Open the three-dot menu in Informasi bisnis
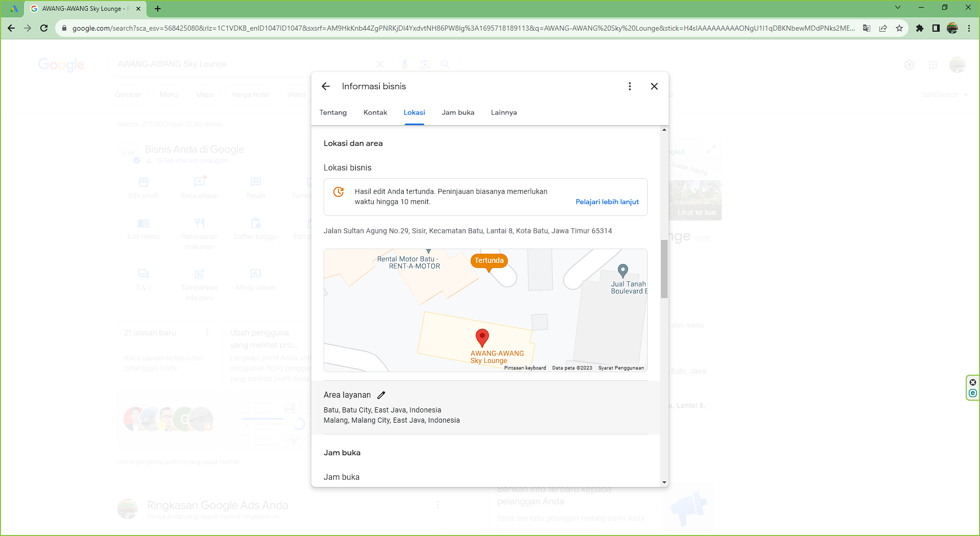This screenshot has height=536, width=980. (630, 86)
